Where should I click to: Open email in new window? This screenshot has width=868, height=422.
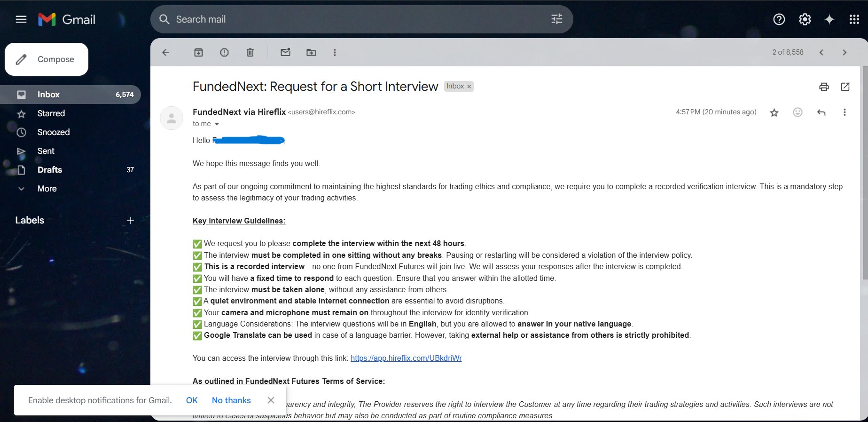(x=845, y=87)
